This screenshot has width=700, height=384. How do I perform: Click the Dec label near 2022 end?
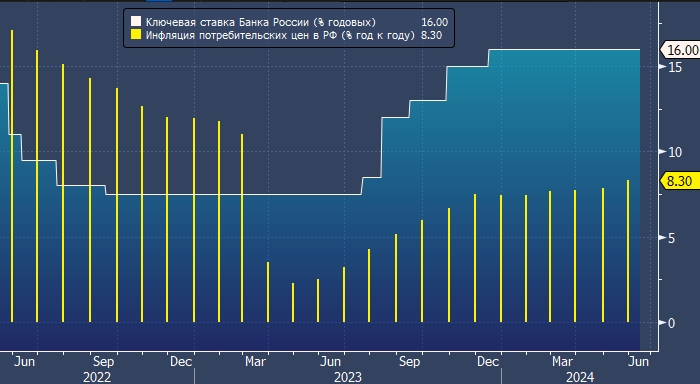click(x=181, y=361)
